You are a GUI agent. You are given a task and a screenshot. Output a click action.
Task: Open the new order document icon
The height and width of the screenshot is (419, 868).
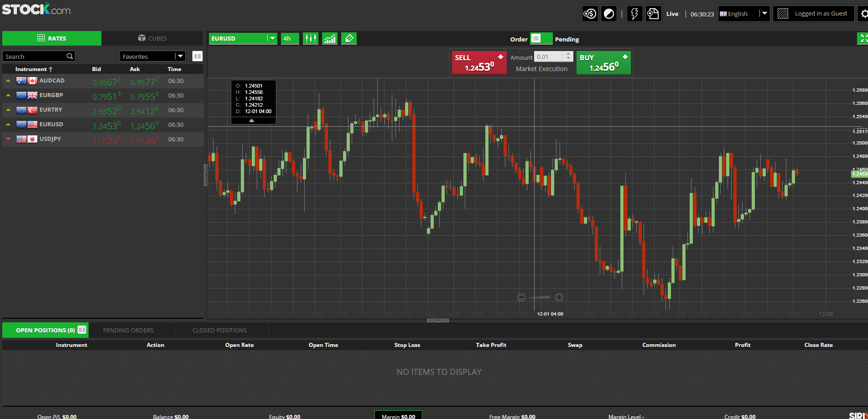tap(653, 13)
